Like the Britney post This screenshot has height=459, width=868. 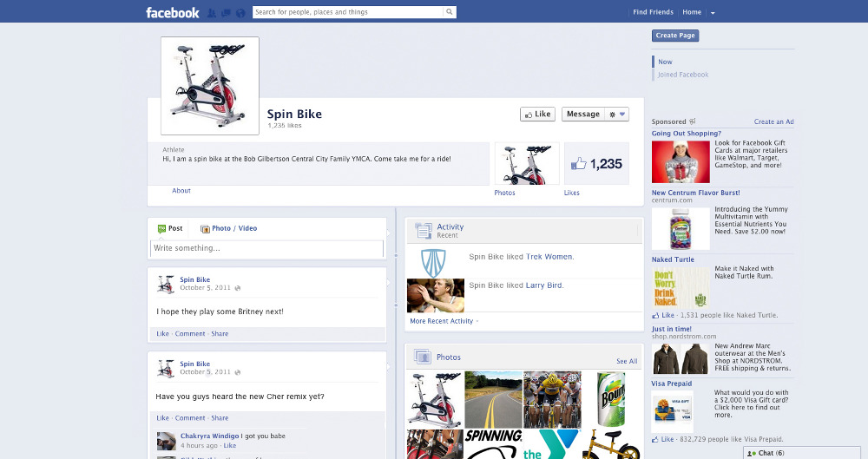163,334
